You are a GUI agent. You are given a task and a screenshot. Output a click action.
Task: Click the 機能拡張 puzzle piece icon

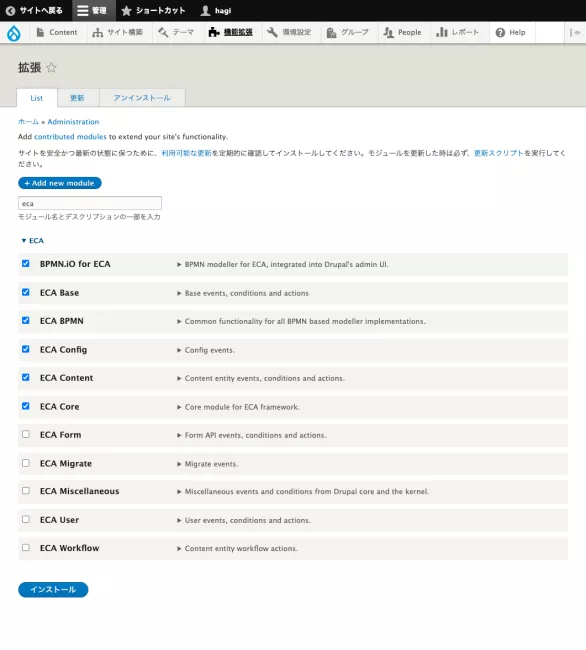tap(214, 32)
